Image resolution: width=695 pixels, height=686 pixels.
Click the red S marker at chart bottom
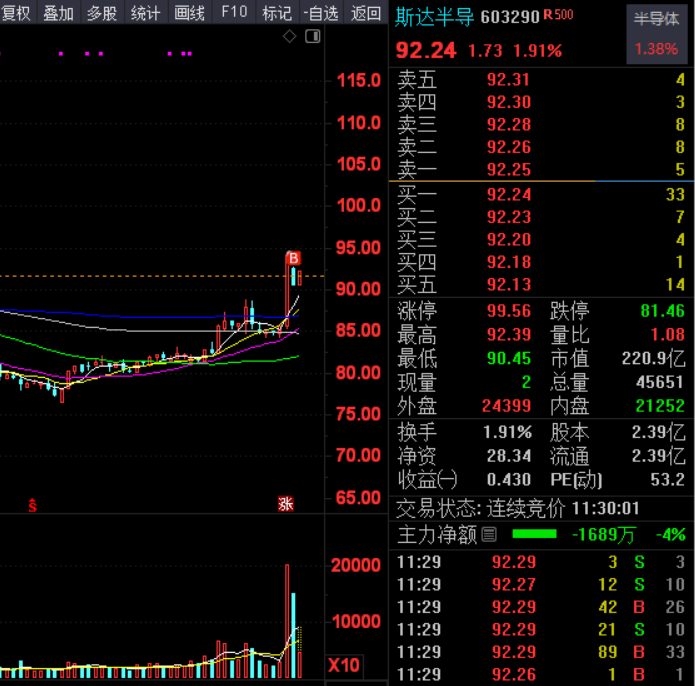click(32, 505)
